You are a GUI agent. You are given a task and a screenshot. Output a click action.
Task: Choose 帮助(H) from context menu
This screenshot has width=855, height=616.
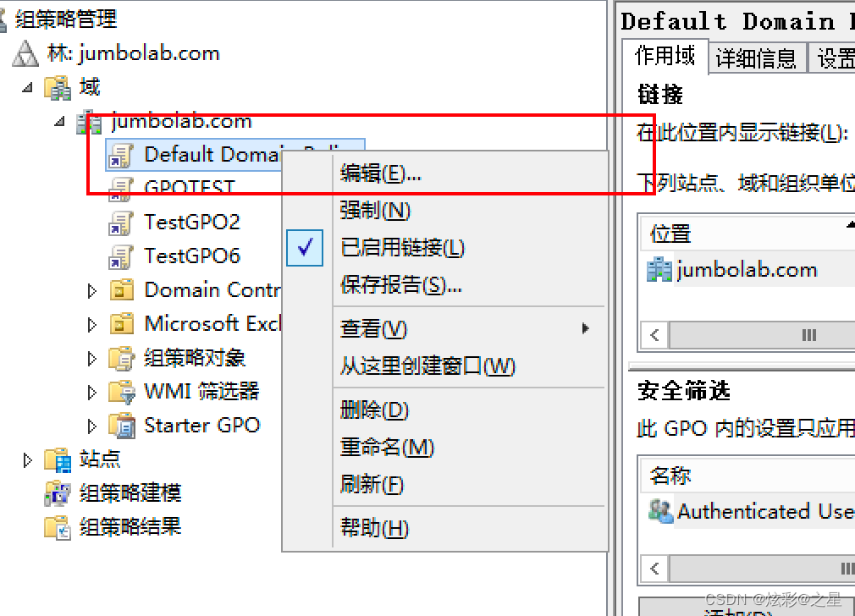(x=445, y=528)
